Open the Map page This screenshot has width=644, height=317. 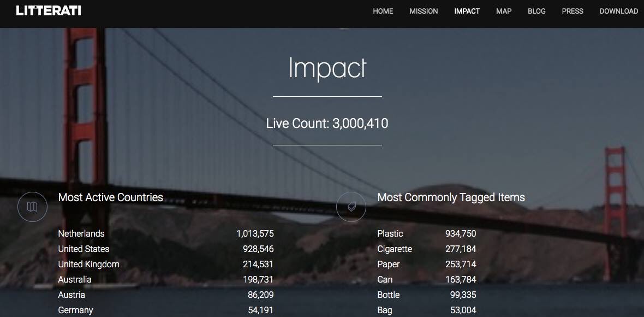pyautogui.click(x=504, y=11)
